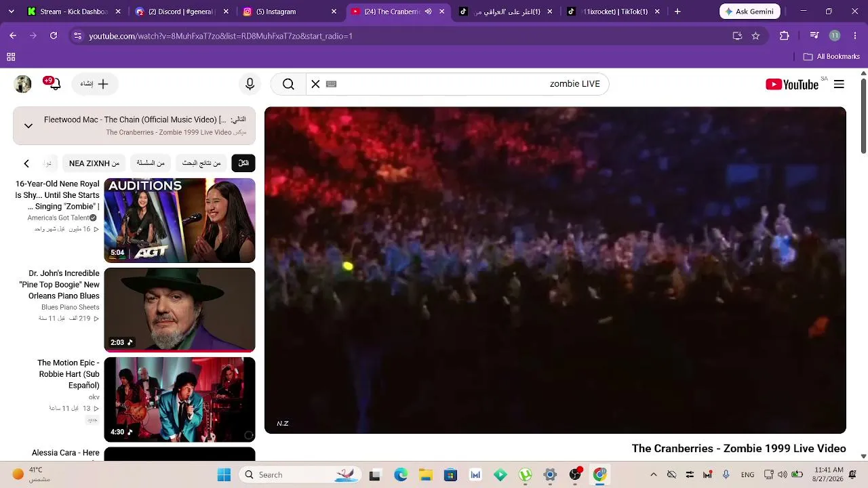
Task: Open the apps grid in bookmarks bar
Action: 11,57
